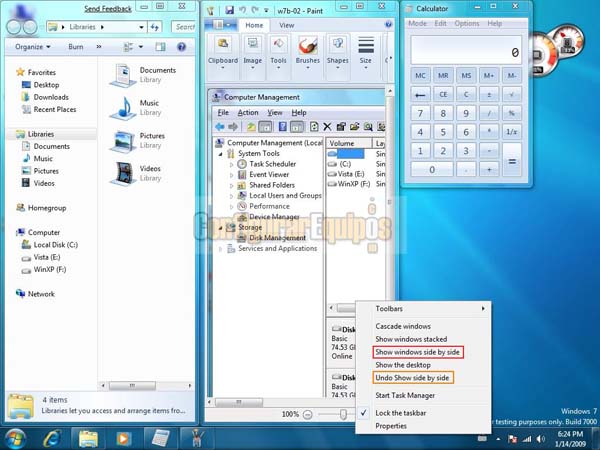The width and height of the screenshot is (600, 450).
Task: Click the Undo arrow in Paint title bar
Action: (x=242, y=10)
